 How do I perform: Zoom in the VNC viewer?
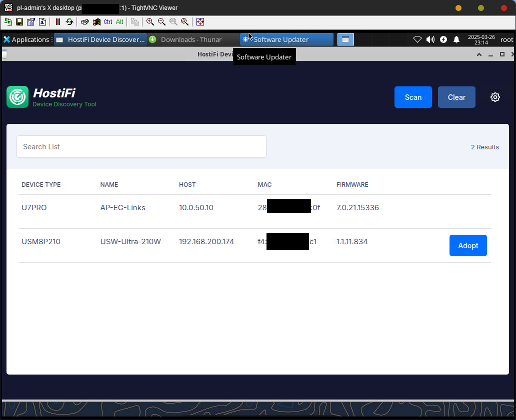[150, 22]
